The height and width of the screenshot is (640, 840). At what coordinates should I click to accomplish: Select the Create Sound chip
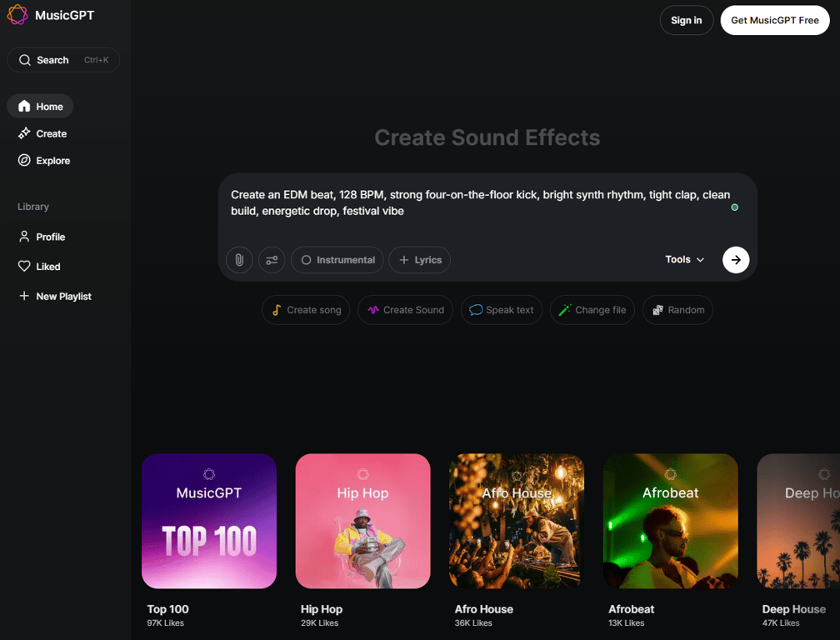click(406, 310)
